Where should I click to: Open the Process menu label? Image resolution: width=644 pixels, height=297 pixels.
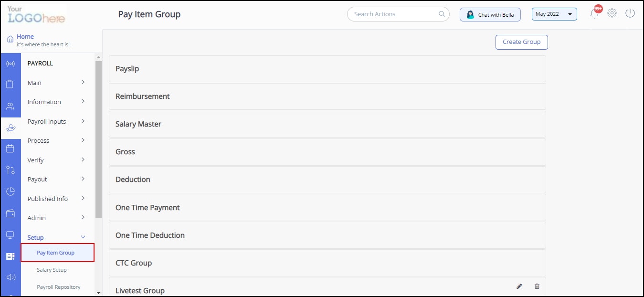pyautogui.click(x=38, y=140)
